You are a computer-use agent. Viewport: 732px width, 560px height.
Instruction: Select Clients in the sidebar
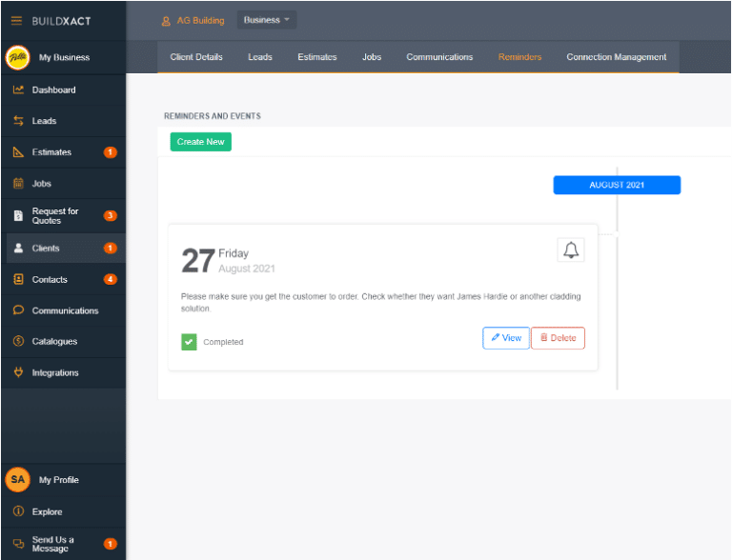pos(64,249)
